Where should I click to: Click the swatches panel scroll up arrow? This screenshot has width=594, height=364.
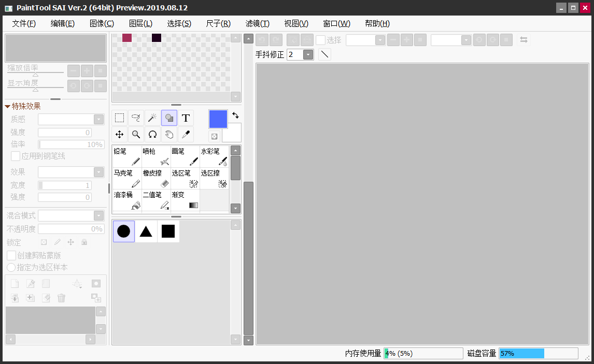click(x=236, y=38)
